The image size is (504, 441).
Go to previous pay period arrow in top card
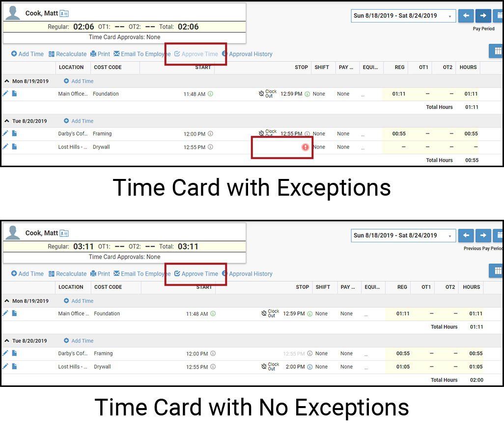466,15
